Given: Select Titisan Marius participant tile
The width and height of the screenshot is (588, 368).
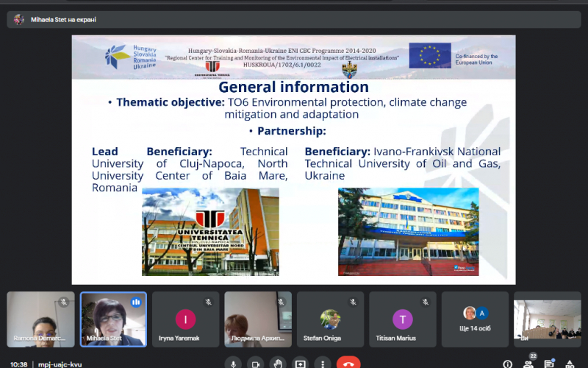Looking at the screenshot, I should tap(403, 319).
